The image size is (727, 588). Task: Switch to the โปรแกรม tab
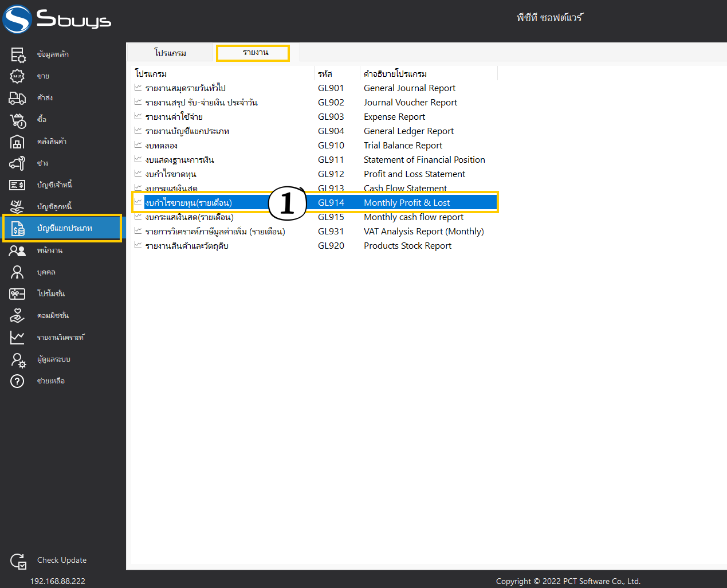tap(170, 53)
